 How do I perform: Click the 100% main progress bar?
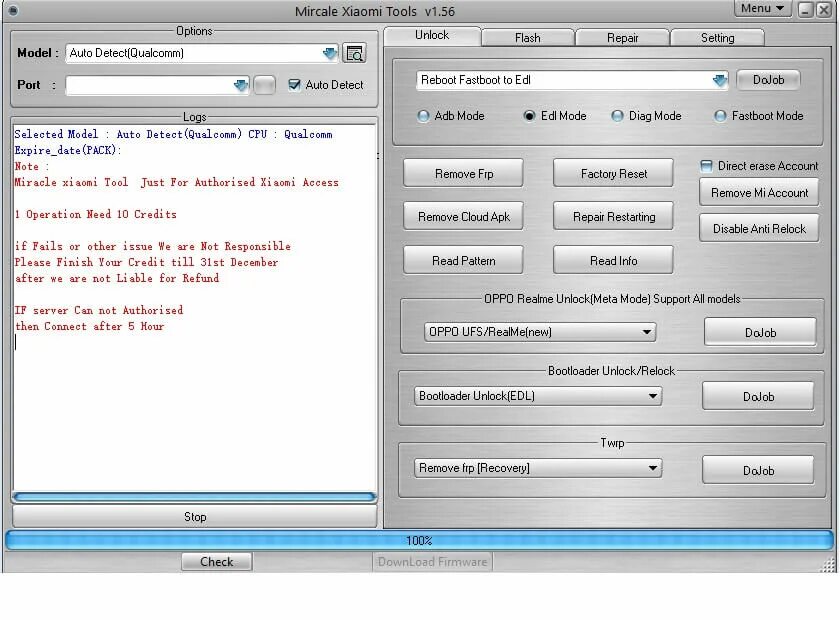[419, 540]
